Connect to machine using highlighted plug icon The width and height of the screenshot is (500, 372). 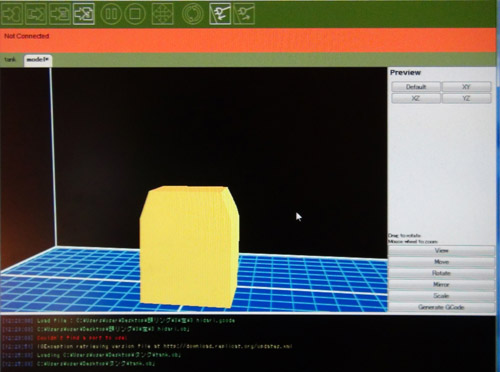220,14
